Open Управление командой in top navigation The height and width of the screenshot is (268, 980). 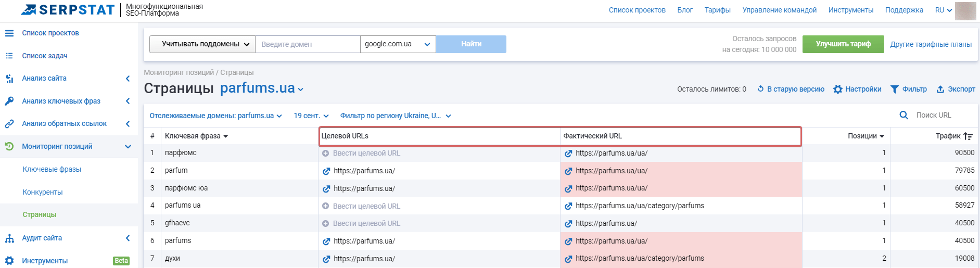point(779,10)
